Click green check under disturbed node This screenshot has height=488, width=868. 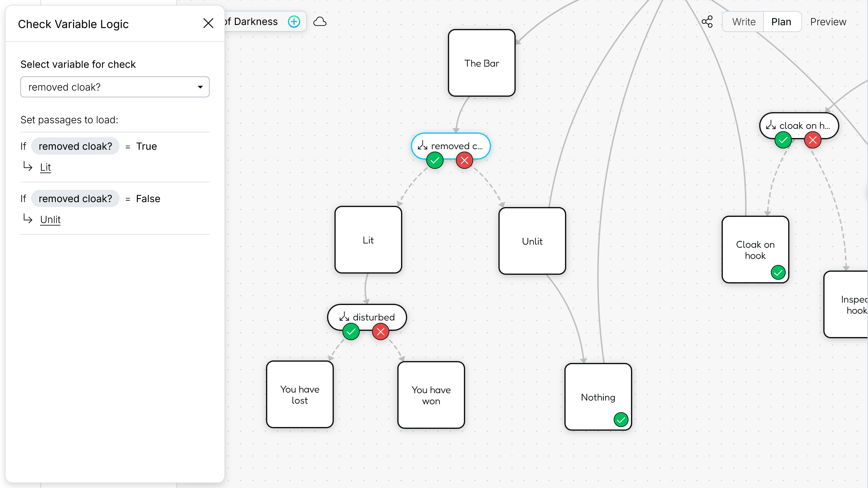click(x=351, y=332)
